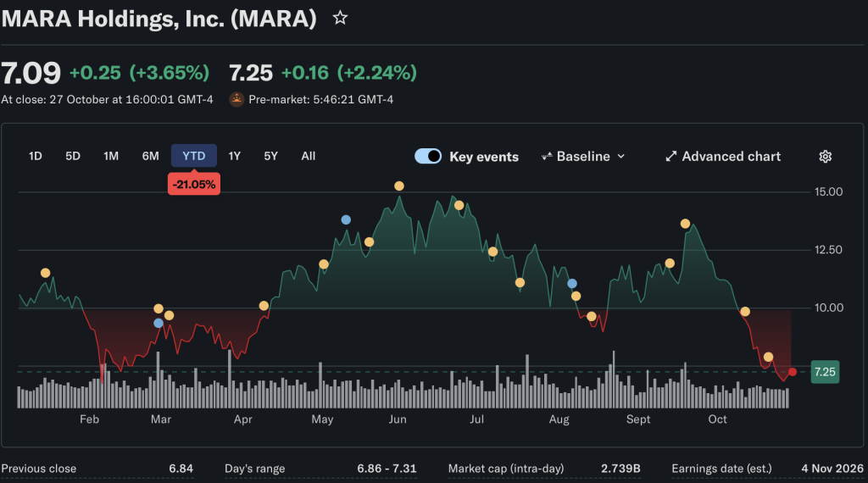This screenshot has width=868, height=483.
Task: Click the 12.50 axis label
Action: tap(828, 250)
